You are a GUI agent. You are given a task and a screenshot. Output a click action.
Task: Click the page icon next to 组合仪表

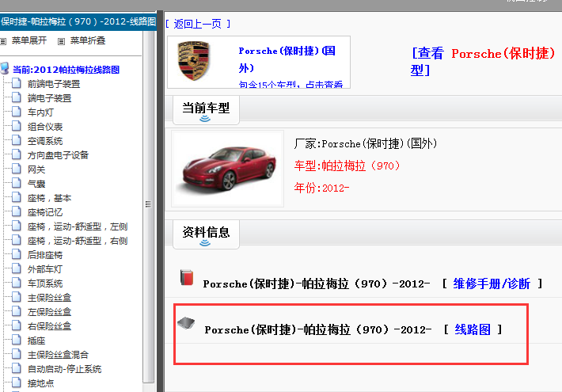16,126
